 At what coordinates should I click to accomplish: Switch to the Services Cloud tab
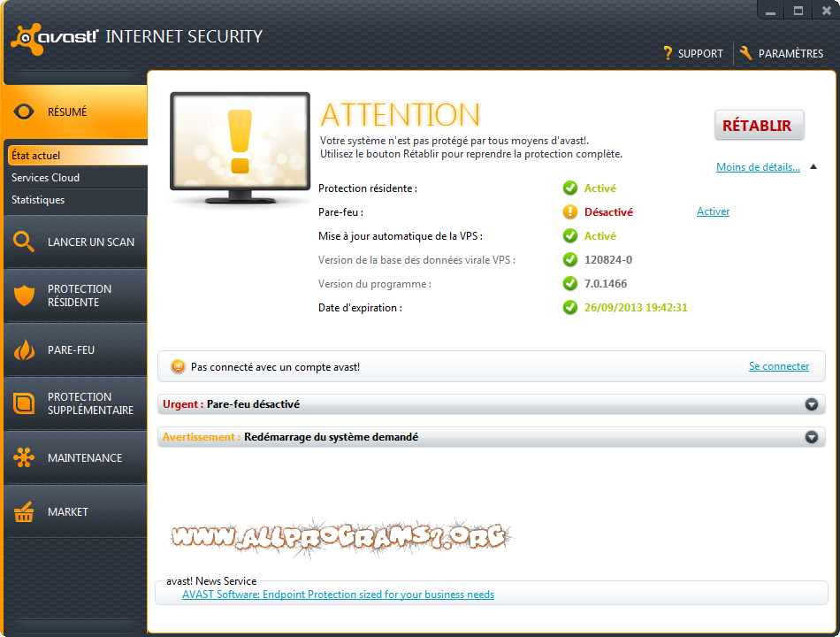point(45,177)
